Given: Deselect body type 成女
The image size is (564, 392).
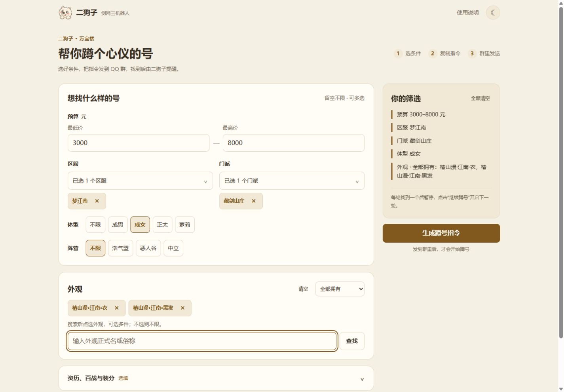Looking at the screenshot, I should 140,225.
